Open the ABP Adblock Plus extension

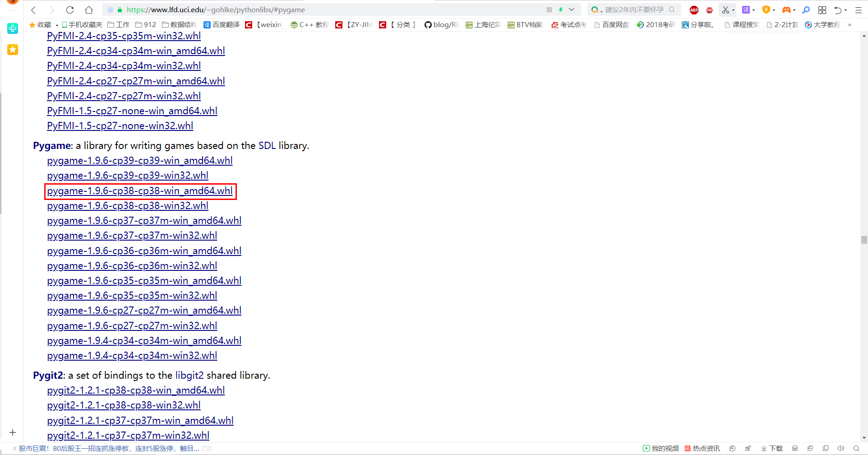pos(694,10)
